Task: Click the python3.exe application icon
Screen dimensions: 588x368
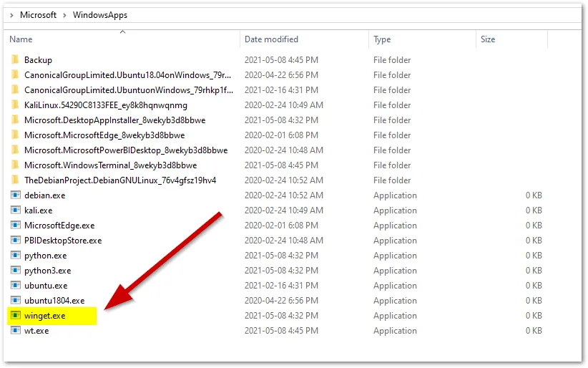Action: [x=15, y=270]
